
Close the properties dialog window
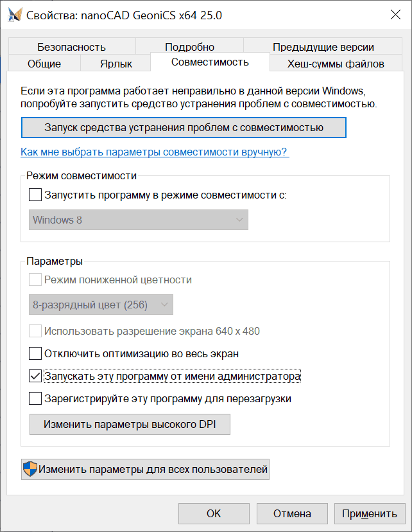395,15
